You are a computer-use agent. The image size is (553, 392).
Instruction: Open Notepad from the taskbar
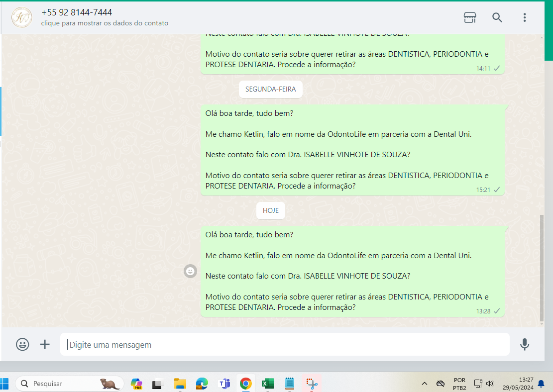pyautogui.click(x=290, y=383)
